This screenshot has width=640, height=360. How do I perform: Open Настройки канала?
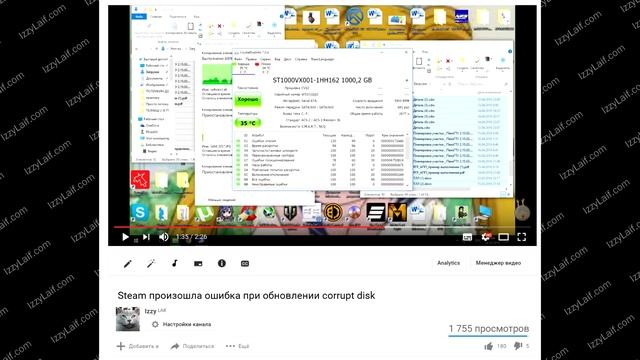click(182, 324)
